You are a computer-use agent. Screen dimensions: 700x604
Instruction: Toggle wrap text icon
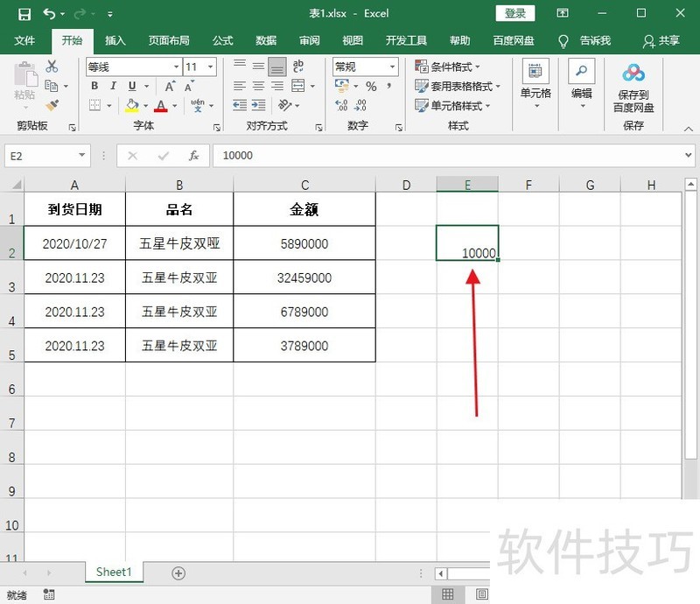[298, 67]
